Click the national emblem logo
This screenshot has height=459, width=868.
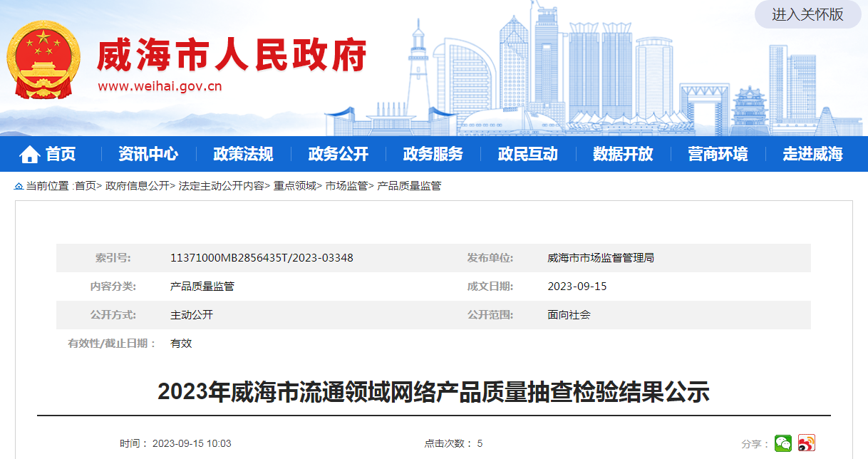44,61
